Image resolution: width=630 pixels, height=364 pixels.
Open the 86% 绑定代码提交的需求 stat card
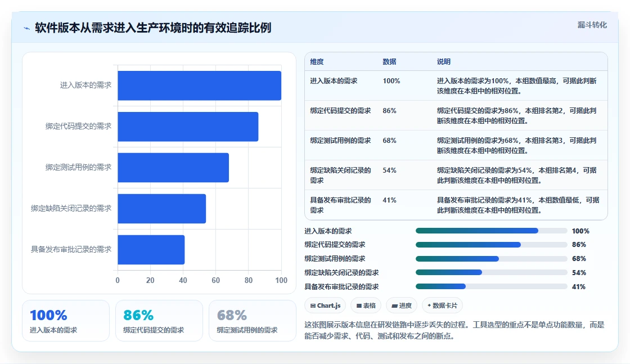(159, 321)
